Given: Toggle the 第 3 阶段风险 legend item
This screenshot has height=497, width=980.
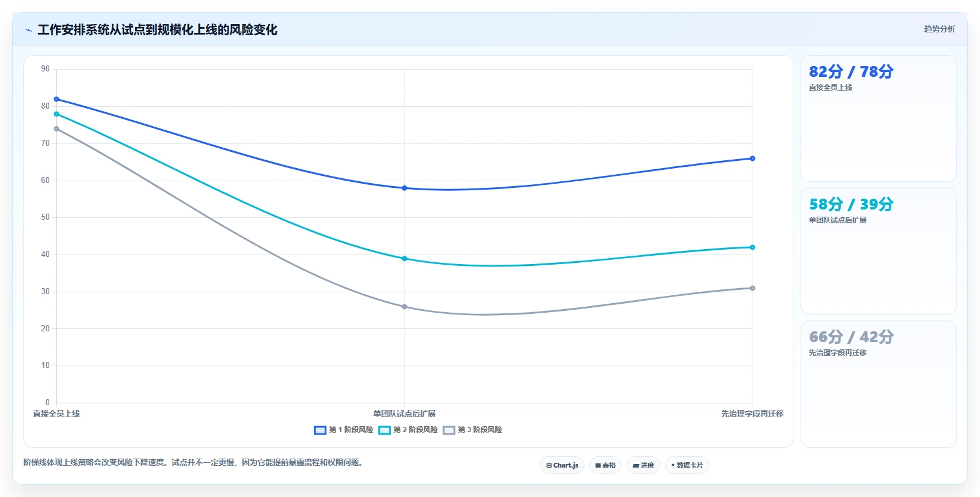Looking at the screenshot, I should tap(473, 430).
